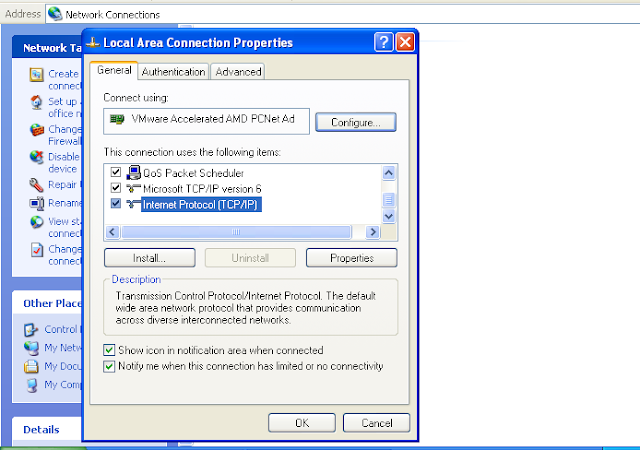
Task: Open Control Panel icon in Other Places
Action: (x=31, y=330)
